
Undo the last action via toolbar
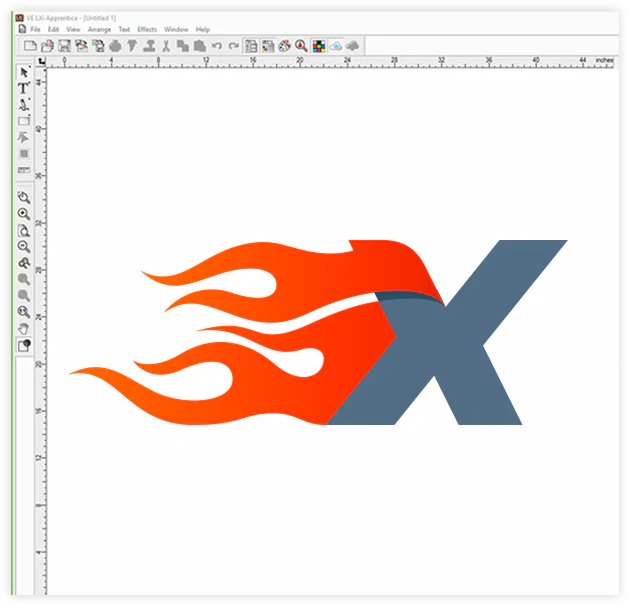point(216,46)
